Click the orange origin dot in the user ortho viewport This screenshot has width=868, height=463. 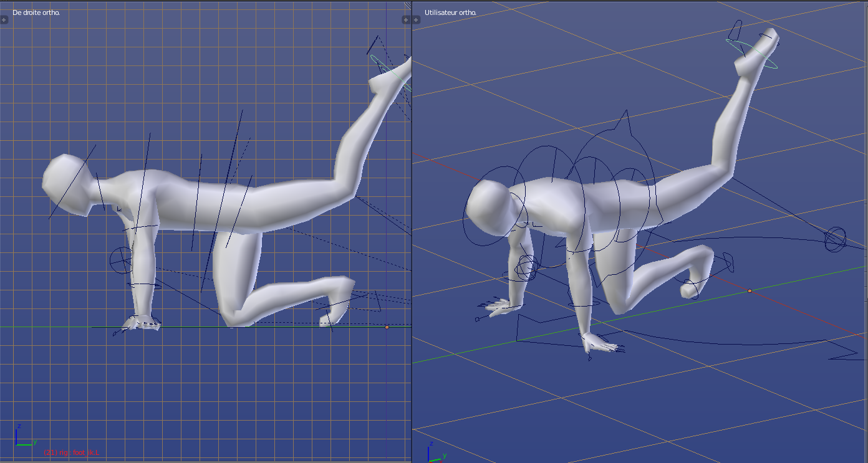(750, 291)
